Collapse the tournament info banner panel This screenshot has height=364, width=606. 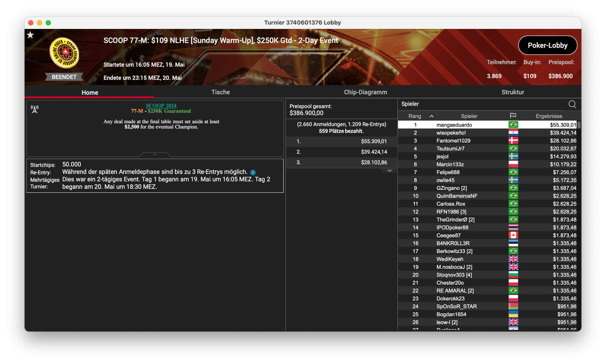pyautogui.click(x=155, y=154)
